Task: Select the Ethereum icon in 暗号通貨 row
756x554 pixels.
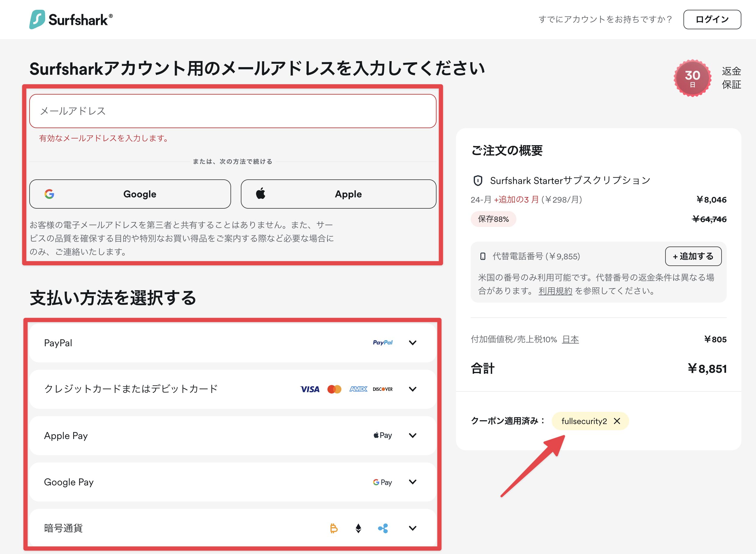Action: point(358,528)
